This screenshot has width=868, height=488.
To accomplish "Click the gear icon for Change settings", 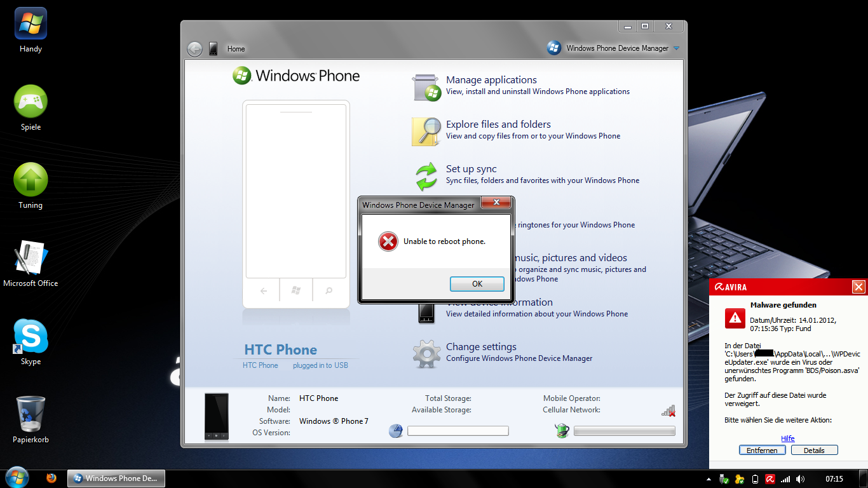I will click(x=426, y=354).
